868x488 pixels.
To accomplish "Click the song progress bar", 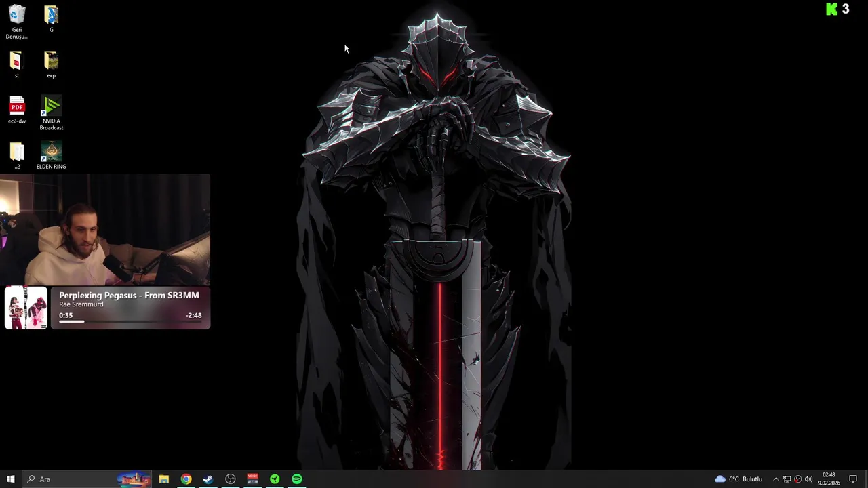I will coord(130,321).
